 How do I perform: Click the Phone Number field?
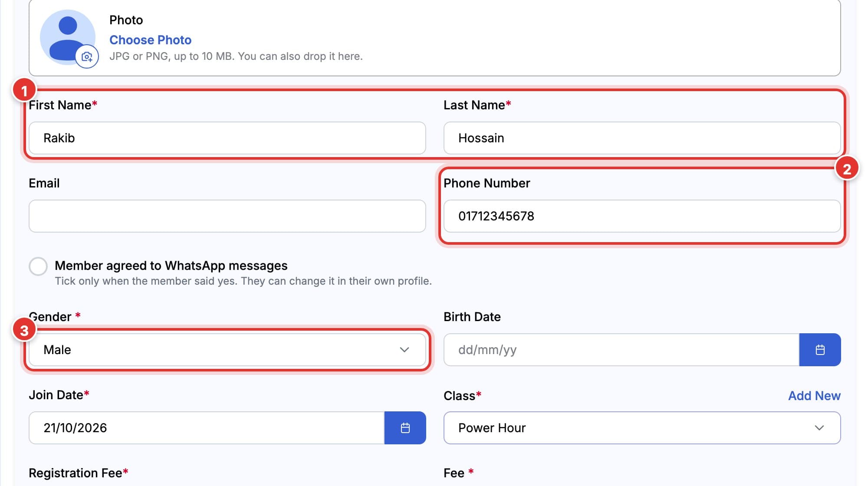point(642,216)
